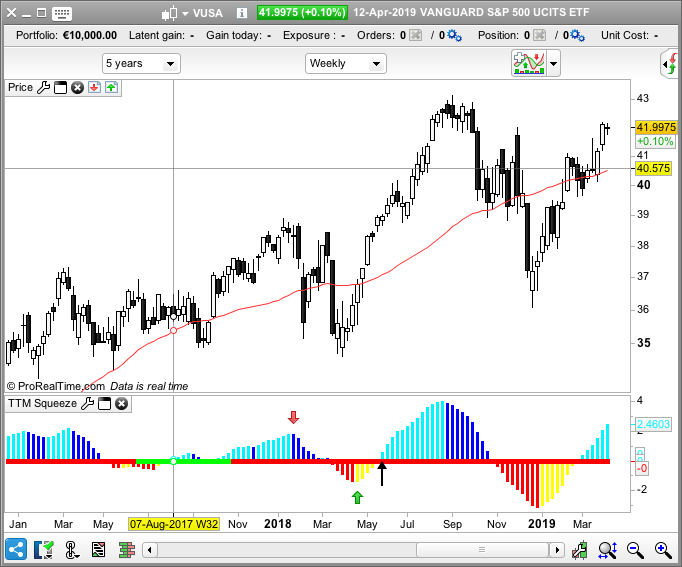Click the red-green arrows panel tab on the right edge
This screenshot has height=567, width=682.
pos(671,64)
